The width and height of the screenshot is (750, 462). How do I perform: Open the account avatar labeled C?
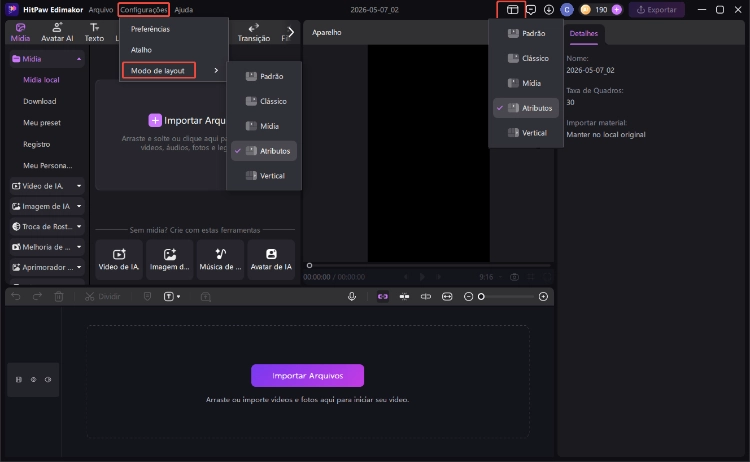pyautogui.click(x=567, y=10)
